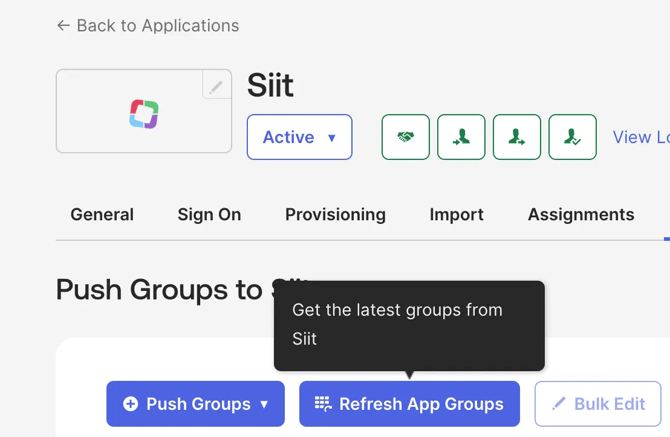Open the Sign On tab
The width and height of the screenshot is (670, 437).
[x=209, y=214]
